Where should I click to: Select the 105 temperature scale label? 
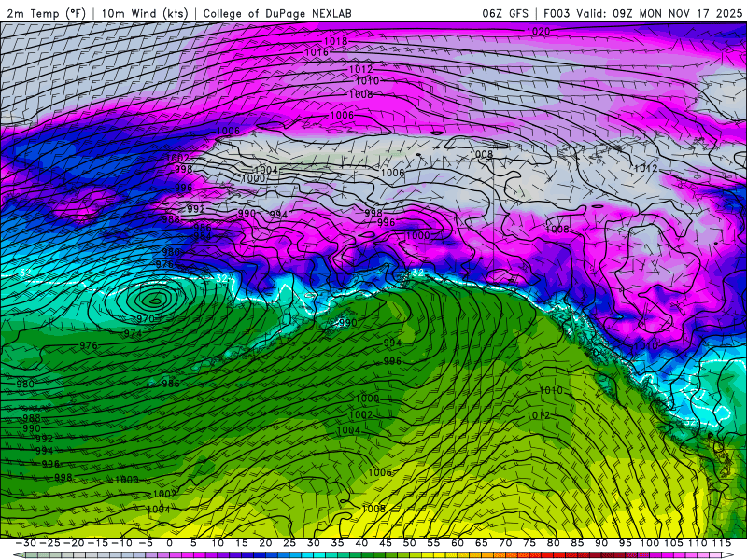pyautogui.click(x=673, y=543)
